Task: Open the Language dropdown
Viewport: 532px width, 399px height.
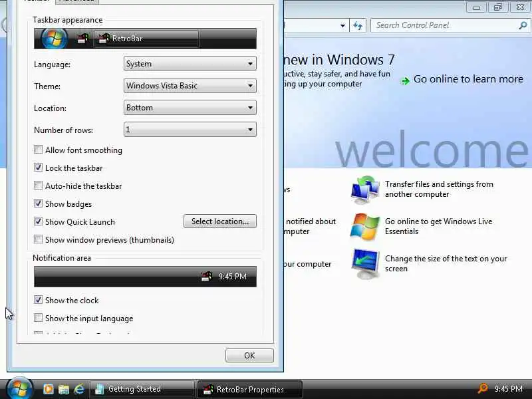Action: coord(190,64)
